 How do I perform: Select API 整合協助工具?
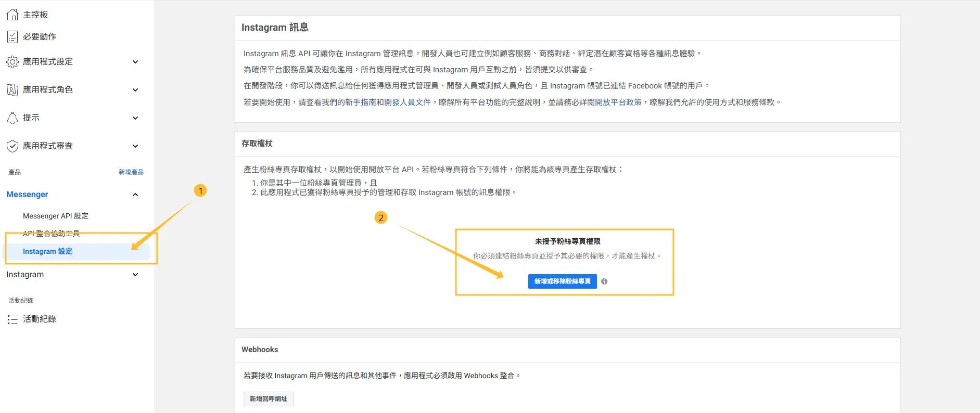point(51,234)
